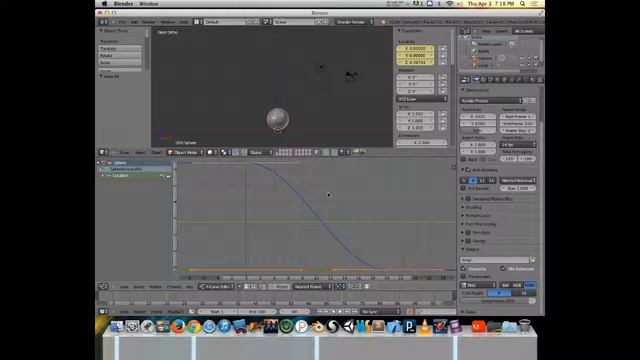Open iTunes from the Dock
The height and width of the screenshot is (360, 640).
(224, 327)
